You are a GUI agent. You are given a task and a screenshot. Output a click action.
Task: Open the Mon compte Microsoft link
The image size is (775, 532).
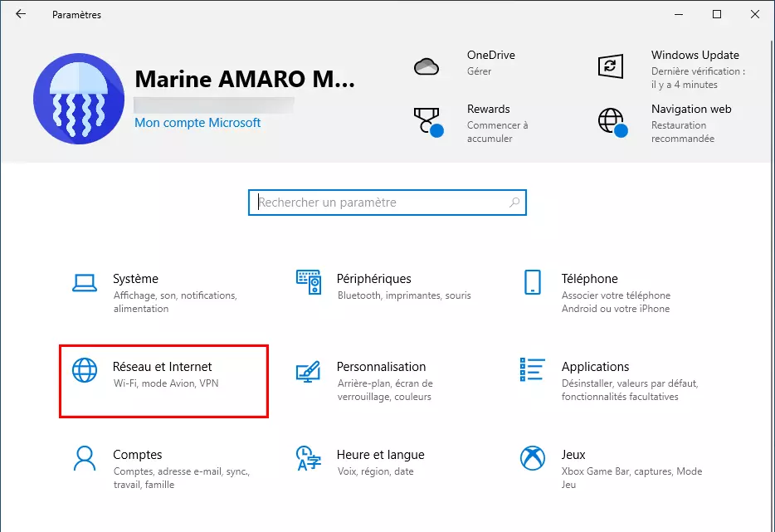pos(197,123)
